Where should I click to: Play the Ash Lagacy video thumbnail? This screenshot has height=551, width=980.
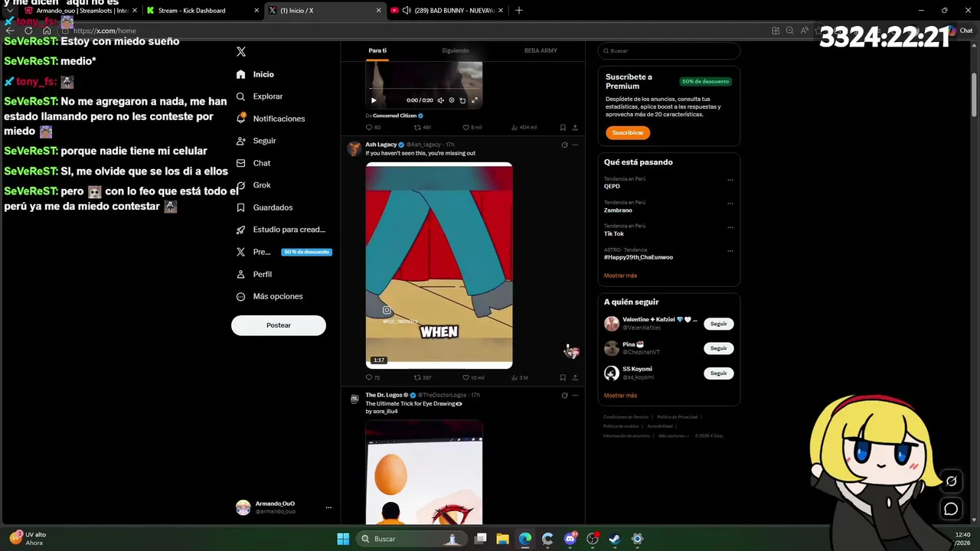click(x=439, y=266)
